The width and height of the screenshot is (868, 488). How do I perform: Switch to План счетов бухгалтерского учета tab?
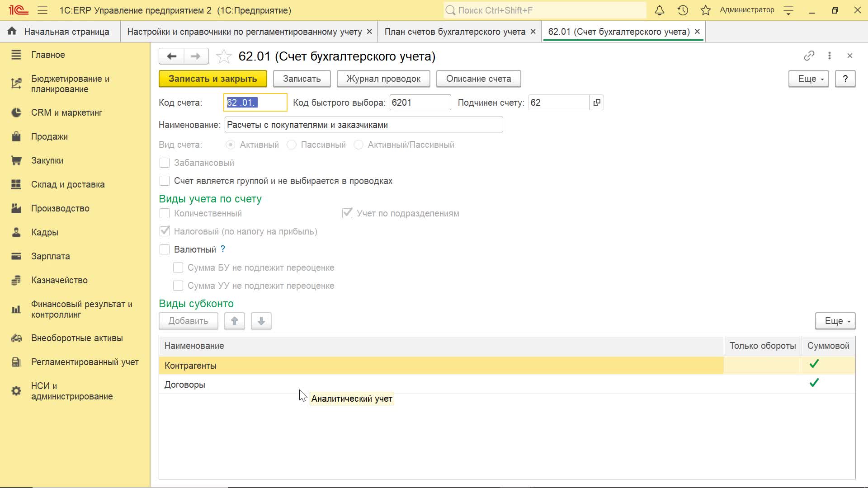click(455, 32)
